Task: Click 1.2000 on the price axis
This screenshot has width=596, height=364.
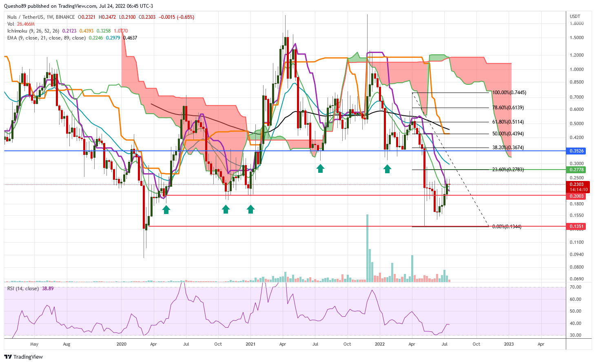Action: click(x=577, y=55)
